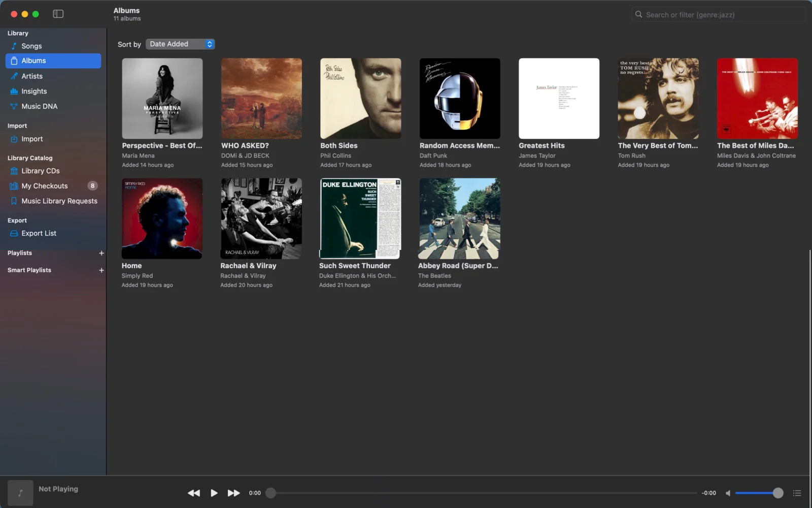Open The Best of Miles Davis cover
Viewport: 812px width, 508px height.
(x=757, y=99)
